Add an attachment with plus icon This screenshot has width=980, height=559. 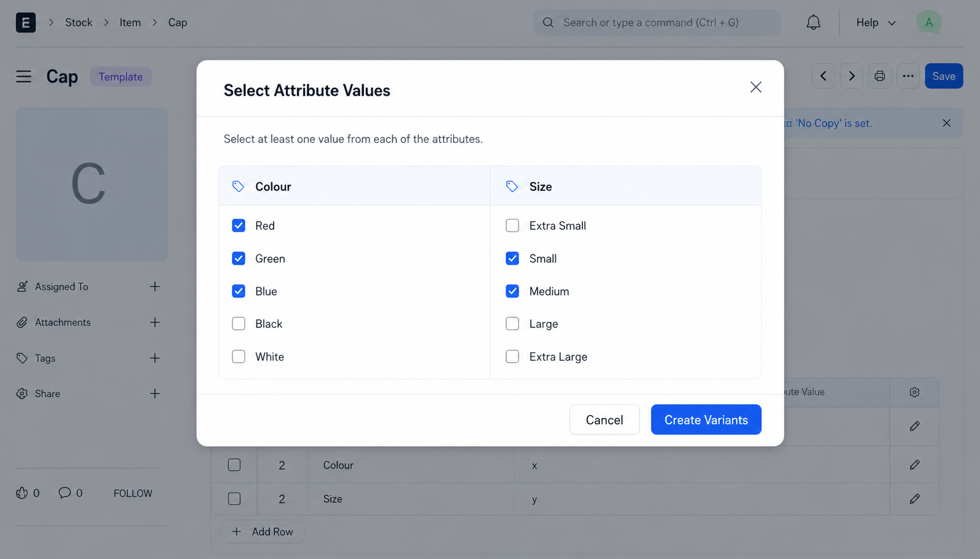155,322
